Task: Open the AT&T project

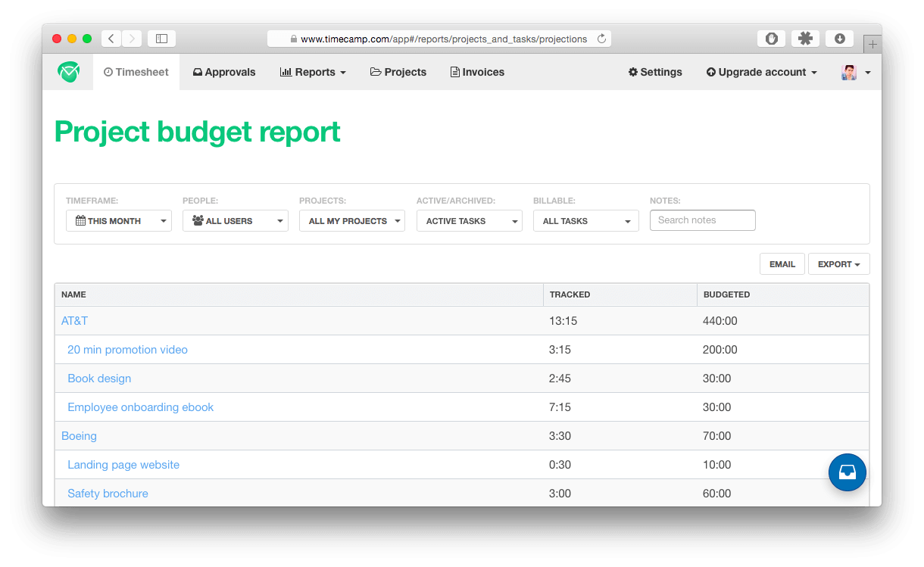Action: pyautogui.click(x=74, y=320)
